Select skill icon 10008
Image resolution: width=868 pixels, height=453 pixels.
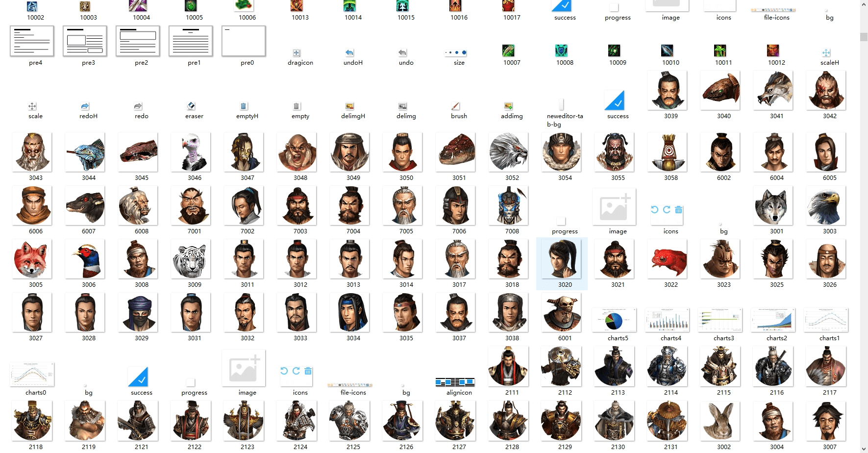561,50
